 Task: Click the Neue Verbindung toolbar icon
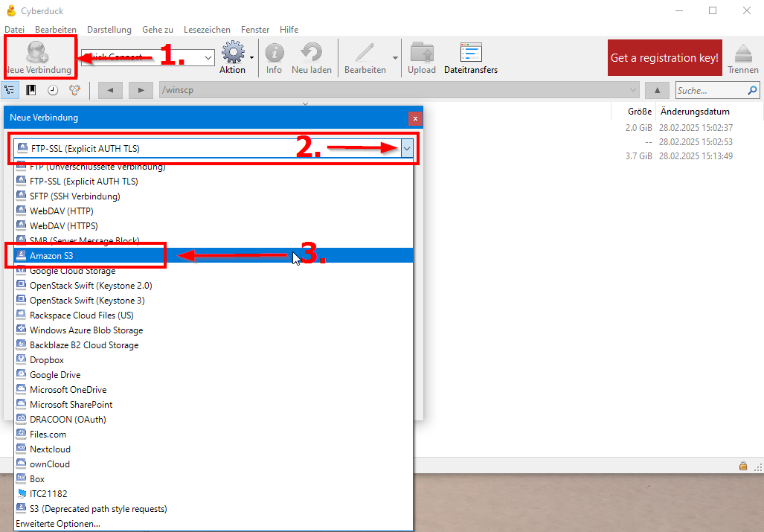click(37, 52)
